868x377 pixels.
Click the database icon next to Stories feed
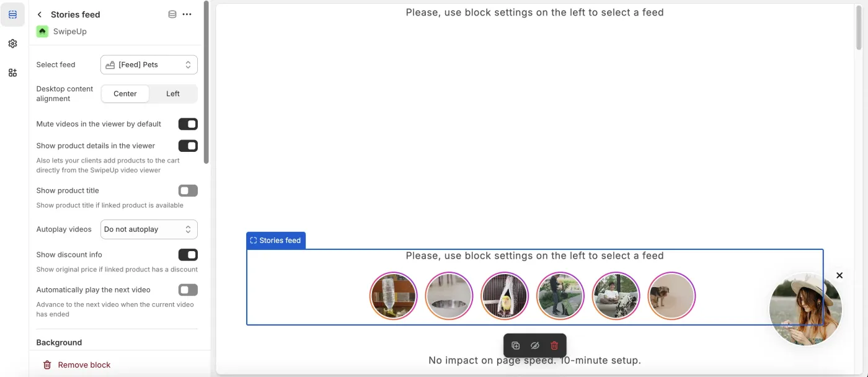click(x=172, y=14)
